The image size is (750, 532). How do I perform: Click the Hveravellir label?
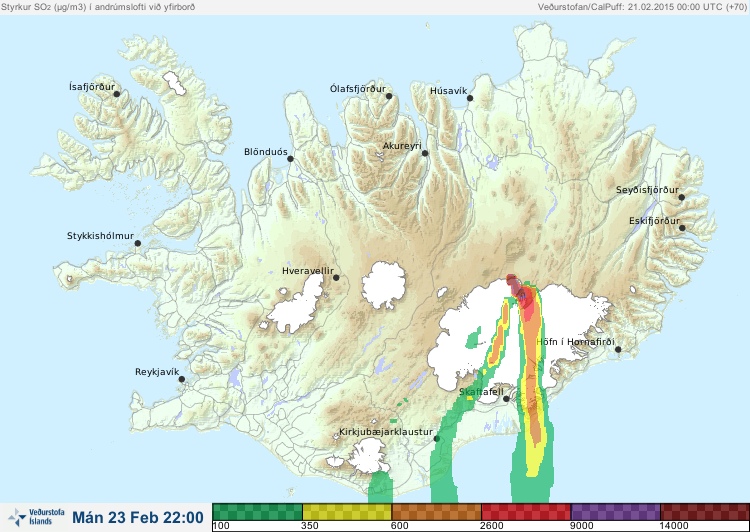(308, 271)
